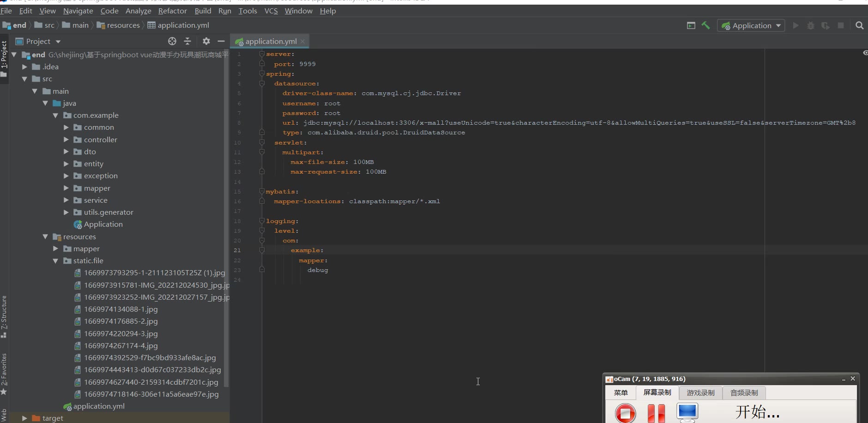Open the Navigate menu

click(78, 11)
